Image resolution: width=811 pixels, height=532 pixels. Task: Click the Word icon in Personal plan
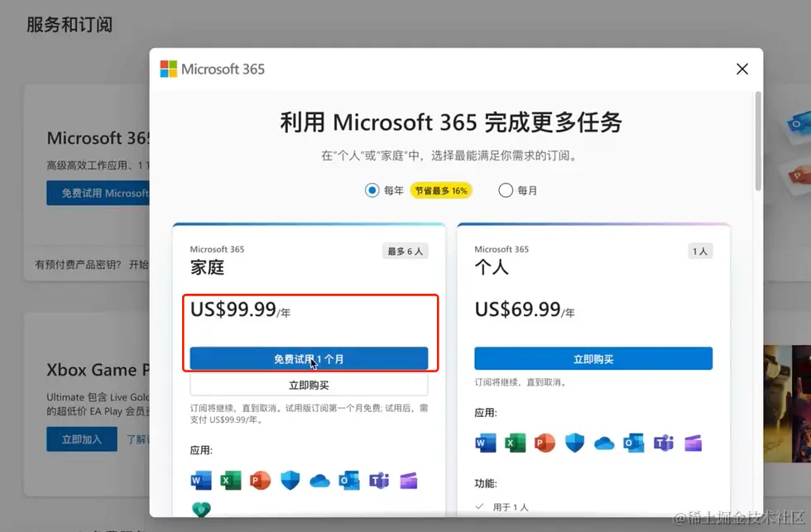(x=485, y=443)
